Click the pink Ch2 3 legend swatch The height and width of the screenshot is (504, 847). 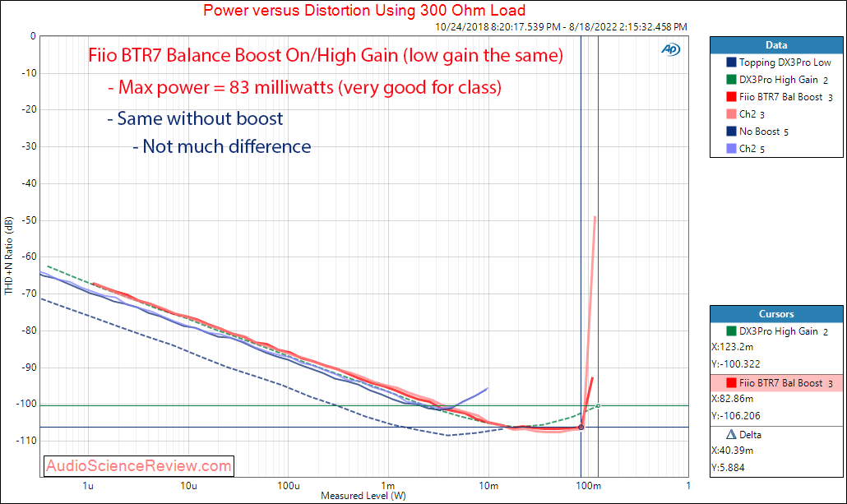(x=731, y=114)
